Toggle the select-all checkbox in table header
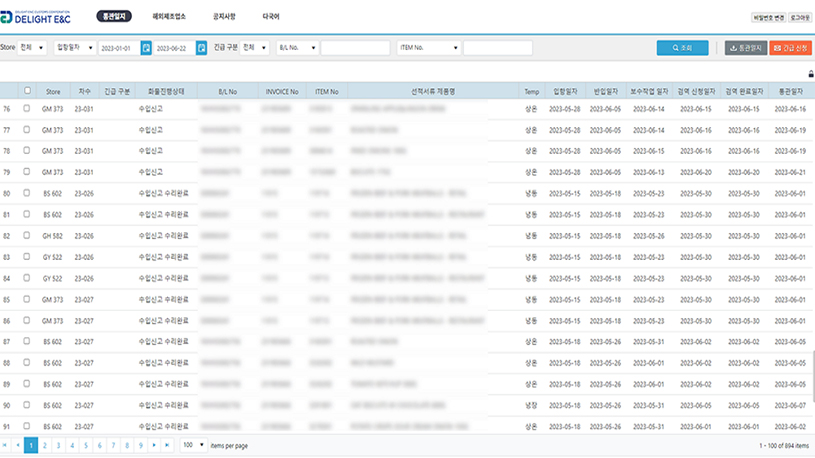The width and height of the screenshot is (815, 458). tap(27, 91)
